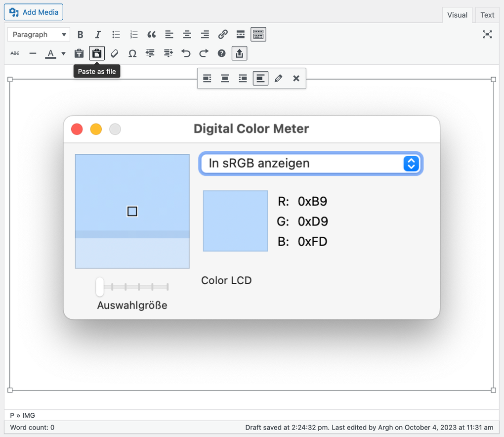Viewport: 504px width, 437px height.
Task: Open the text color picker arrow
Action: [63, 54]
